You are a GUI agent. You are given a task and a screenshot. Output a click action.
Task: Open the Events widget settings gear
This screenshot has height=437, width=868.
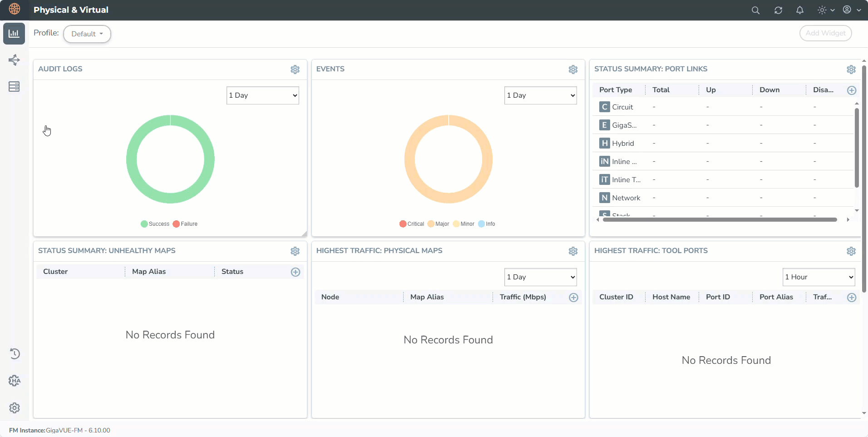pyautogui.click(x=573, y=70)
